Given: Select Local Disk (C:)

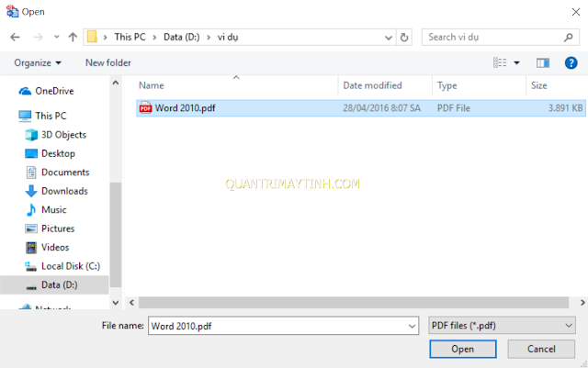Looking at the screenshot, I should click(x=71, y=266).
